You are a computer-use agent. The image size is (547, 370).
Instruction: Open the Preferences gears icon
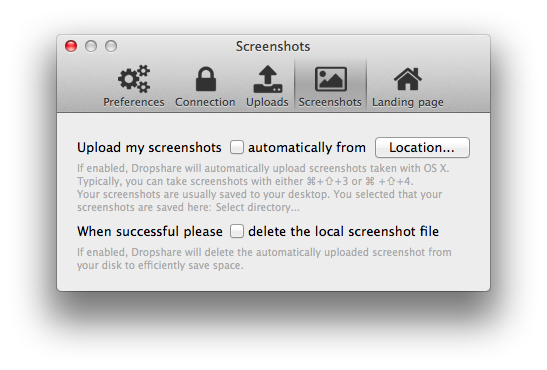tap(134, 79)
